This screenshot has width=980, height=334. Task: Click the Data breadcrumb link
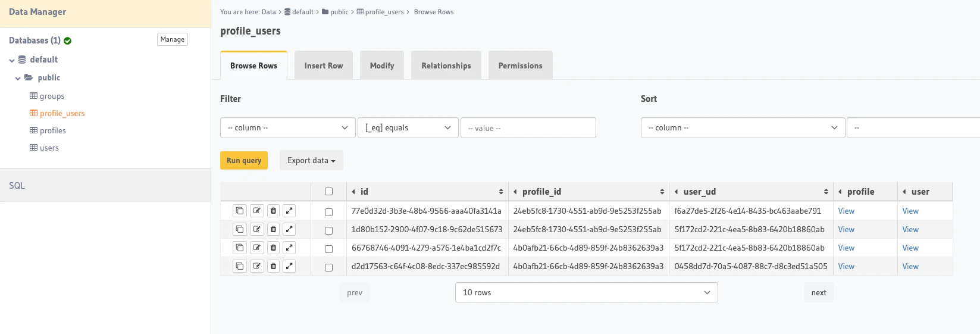269,12
